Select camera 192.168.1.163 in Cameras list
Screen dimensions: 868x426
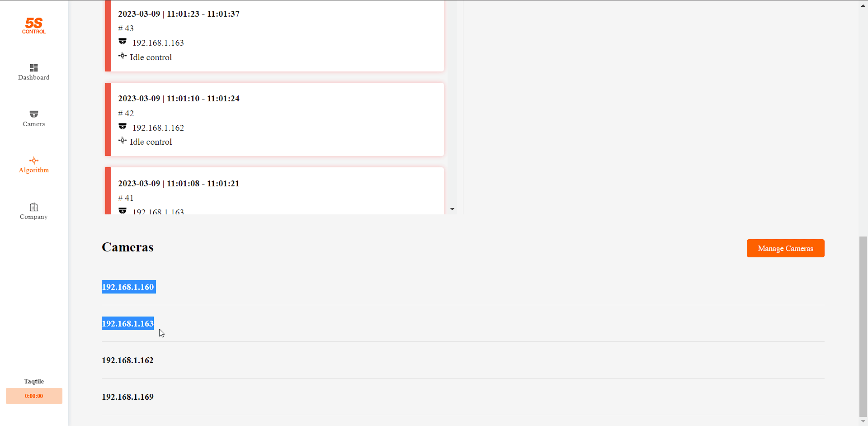(127, 323)
